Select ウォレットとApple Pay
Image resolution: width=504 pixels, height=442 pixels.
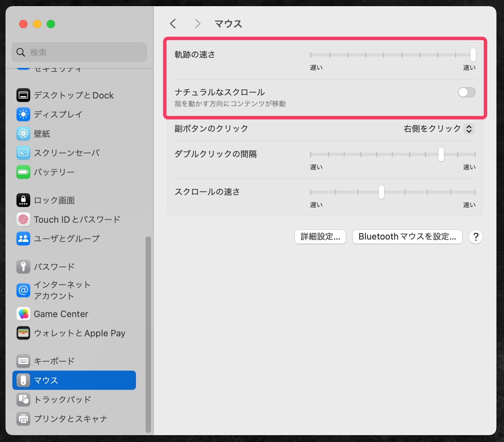point(79,333)
